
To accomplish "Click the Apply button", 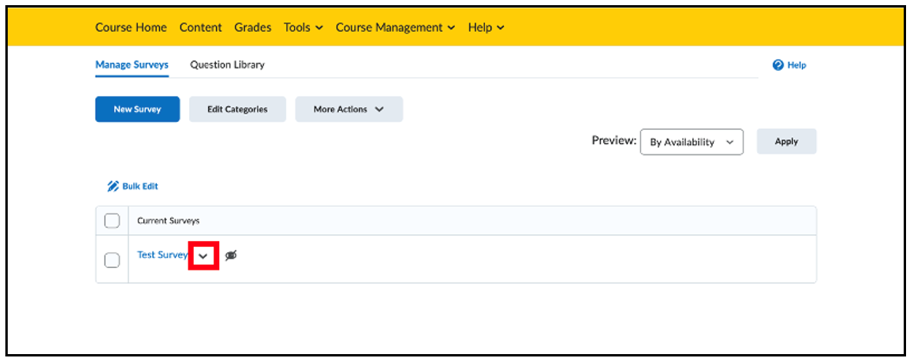I will pyautogui.click(x=786, y=142).
